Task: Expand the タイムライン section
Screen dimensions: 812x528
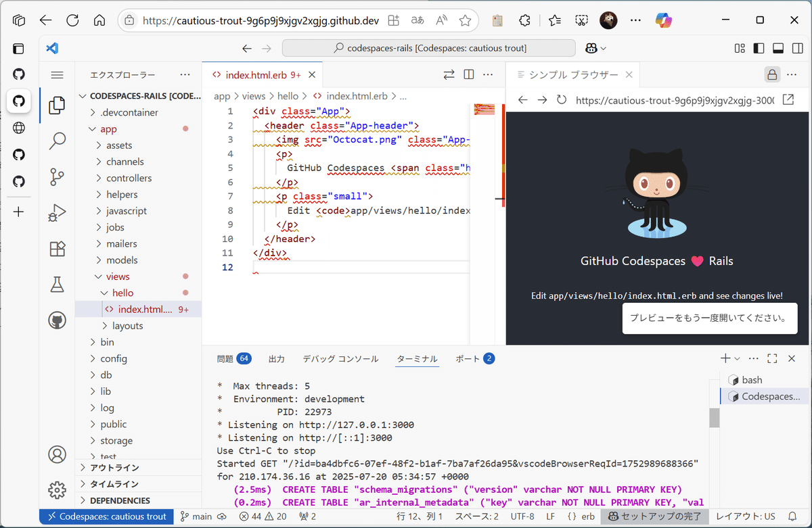Action: point(138,484)
